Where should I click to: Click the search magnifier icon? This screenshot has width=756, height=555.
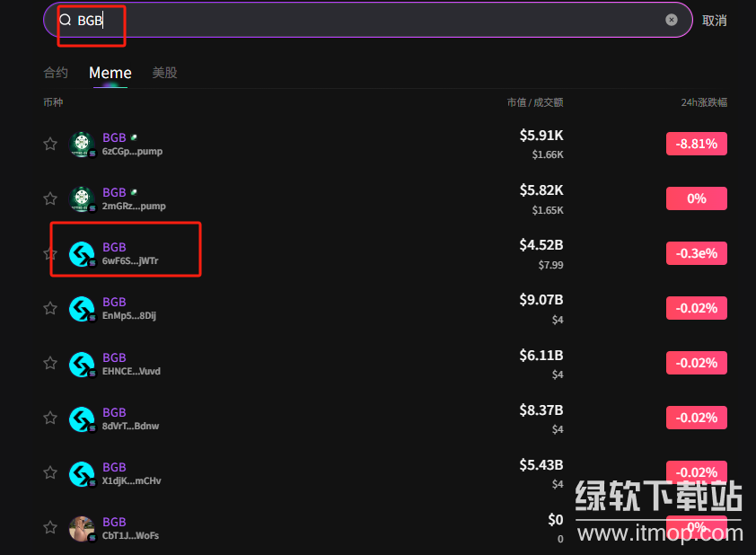point(65,20)
